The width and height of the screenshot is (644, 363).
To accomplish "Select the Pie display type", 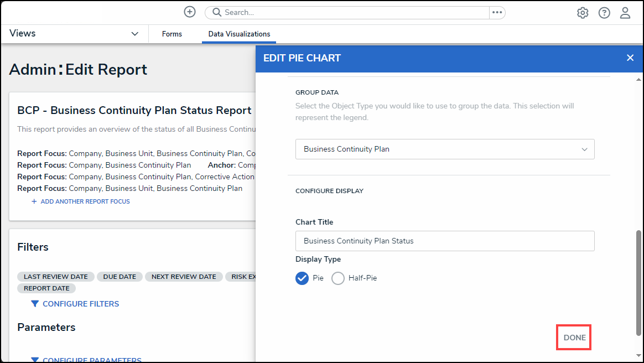I will 302,278.
